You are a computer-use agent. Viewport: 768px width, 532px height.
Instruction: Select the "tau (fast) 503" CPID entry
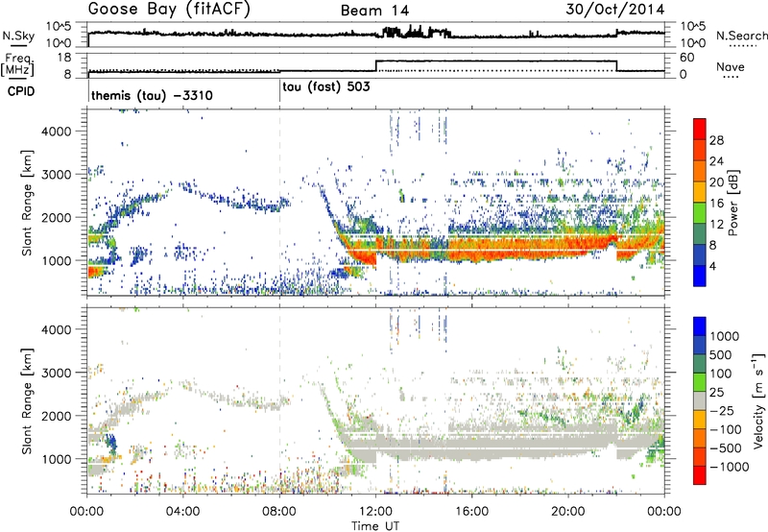tap(326, 87)
